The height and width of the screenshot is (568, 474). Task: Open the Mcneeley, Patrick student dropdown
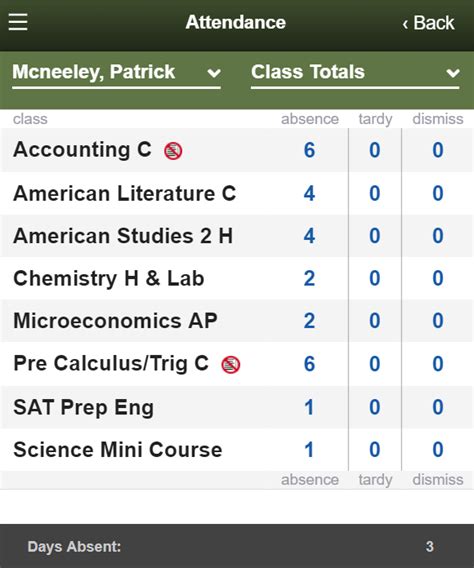tap(116, 74)
